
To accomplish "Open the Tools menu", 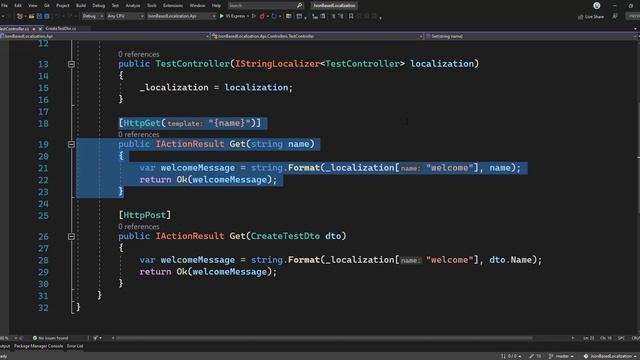I will tap(151, 5).
